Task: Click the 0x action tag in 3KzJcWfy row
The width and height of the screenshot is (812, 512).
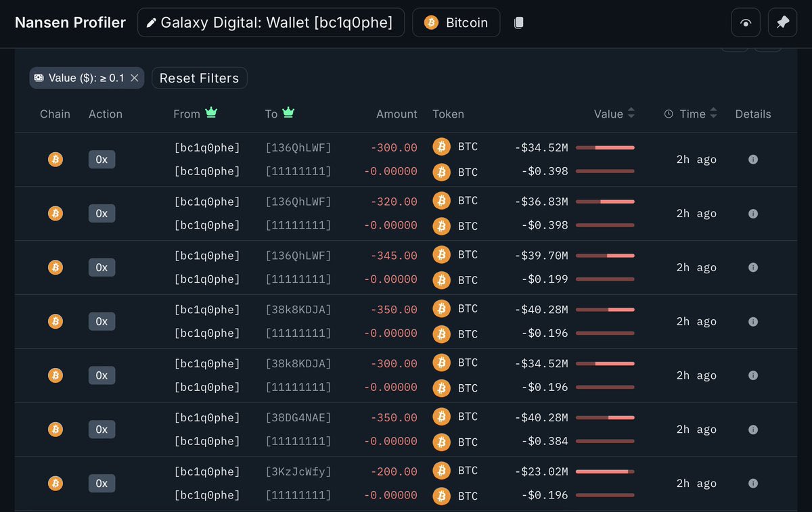Action: (x=101, y=484)
